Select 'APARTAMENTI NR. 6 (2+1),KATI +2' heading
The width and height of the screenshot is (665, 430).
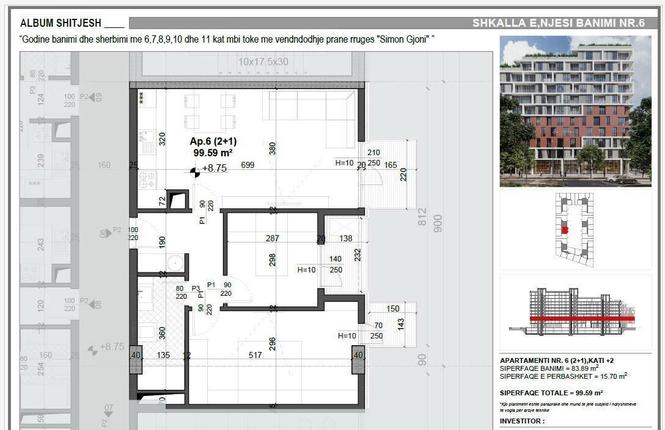(x=557, y=361)
